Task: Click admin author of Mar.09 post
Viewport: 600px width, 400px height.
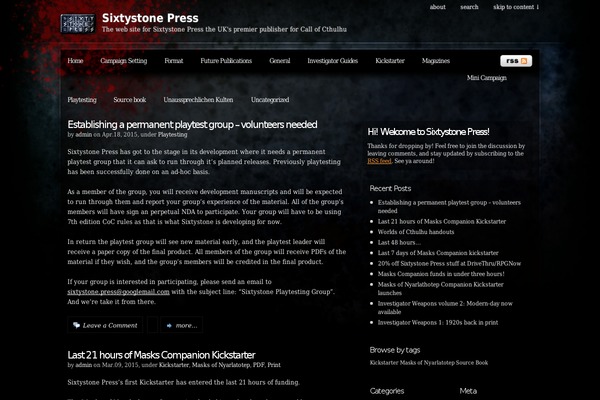Action: point(83,365)
